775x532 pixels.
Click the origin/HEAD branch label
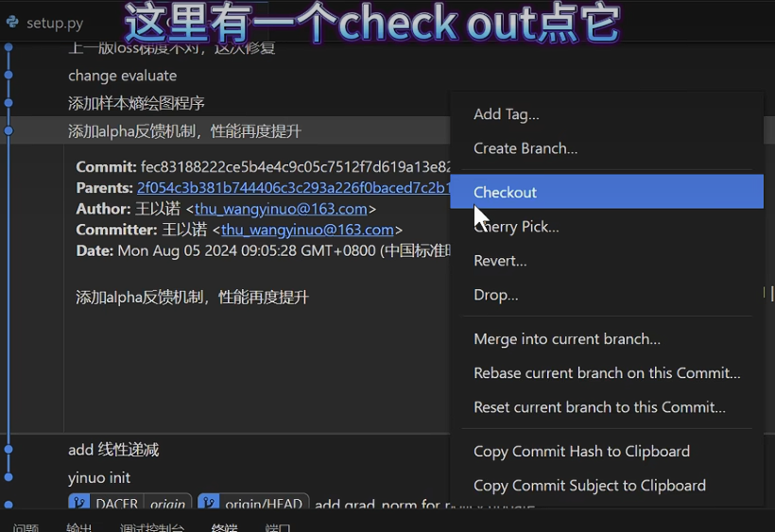(264, 504)
